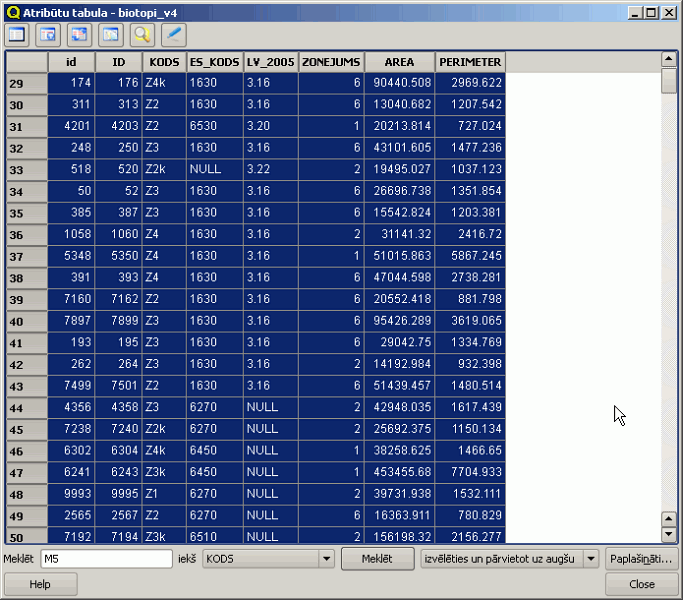Click the LV_2005 column header
This screenshot has width=683, height=600.
pos(270,62)
